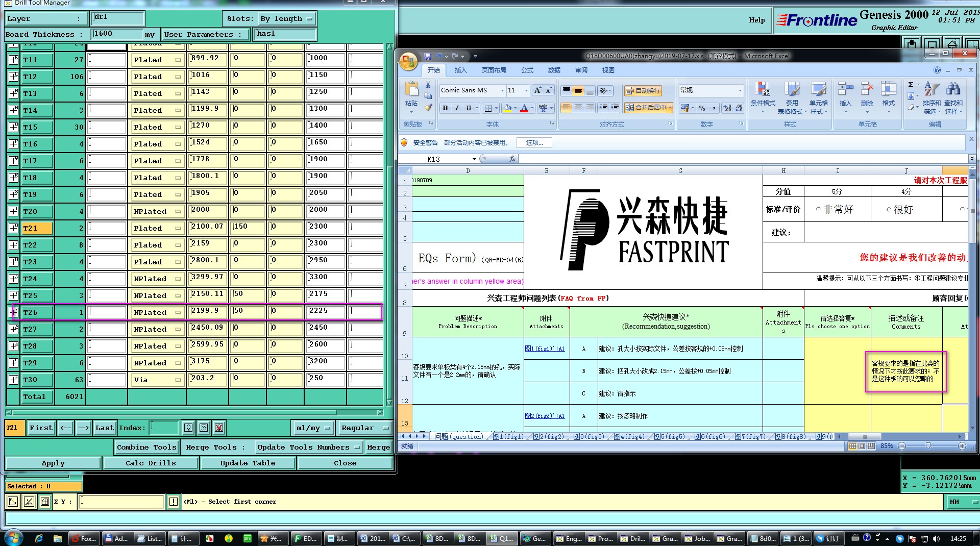Click the Paste icon in Excel ribbon
This screenshot has width=980, height=546.
click(411, 89)
